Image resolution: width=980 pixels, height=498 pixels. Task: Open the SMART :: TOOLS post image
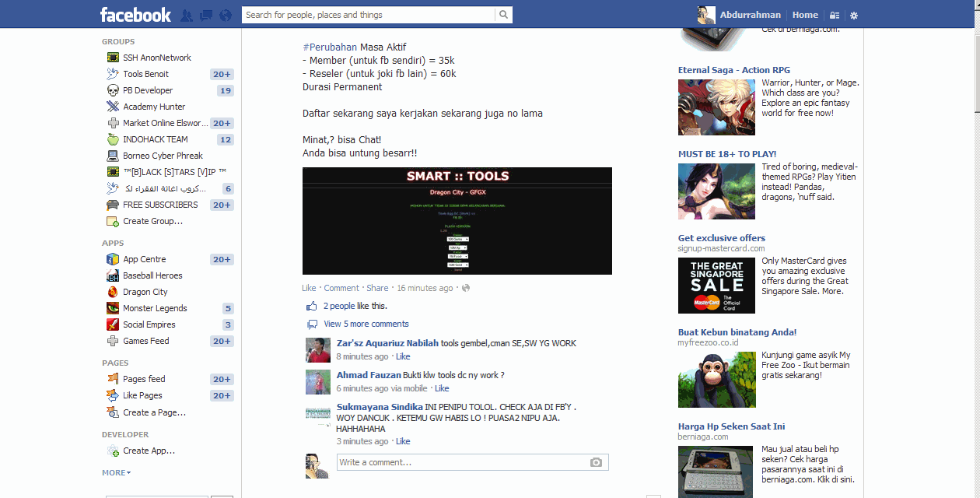coord(457,221)
